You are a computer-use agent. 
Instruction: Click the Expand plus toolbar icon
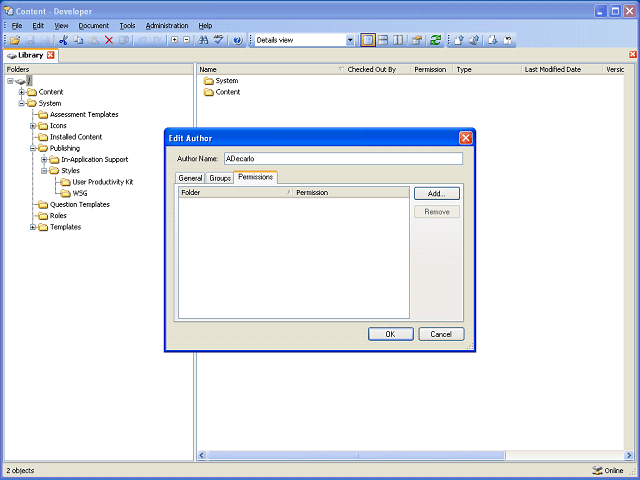175,40
